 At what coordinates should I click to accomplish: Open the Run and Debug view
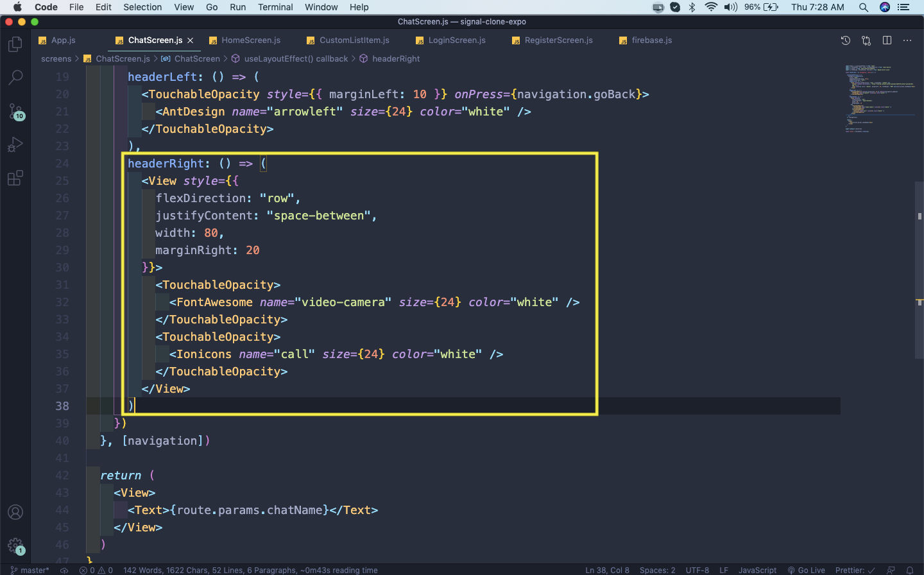[x=15, y=144]
